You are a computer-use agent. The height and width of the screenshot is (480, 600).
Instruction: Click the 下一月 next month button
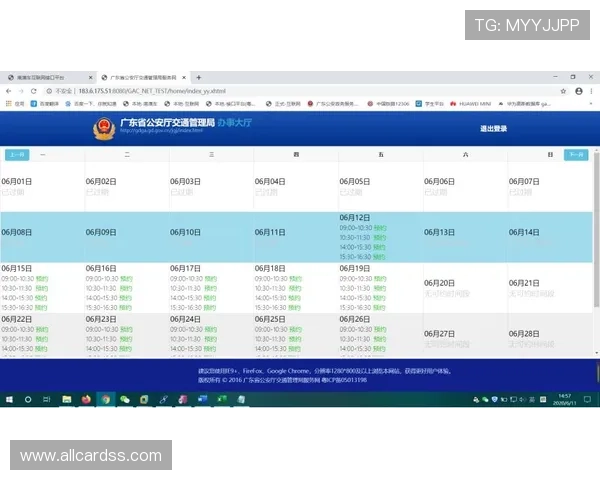[576, 155]
